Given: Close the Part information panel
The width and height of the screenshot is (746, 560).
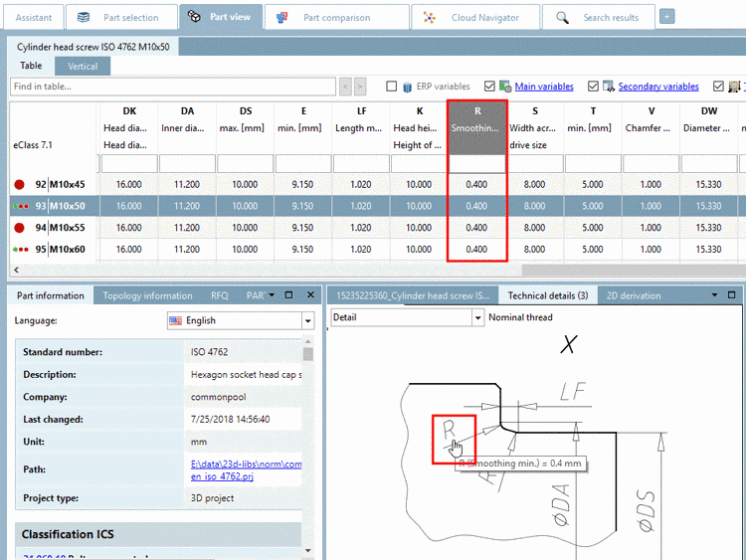Looking at the screenshot, I should click(x=310, y=295).
